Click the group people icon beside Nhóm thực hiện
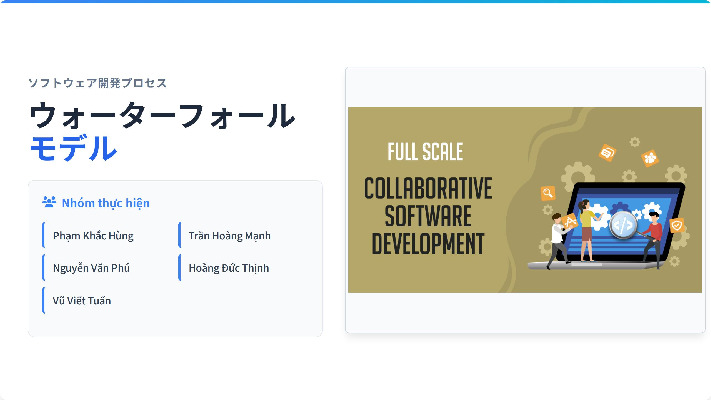The height and width of the screenshot is (400, 711). [49, 202]
